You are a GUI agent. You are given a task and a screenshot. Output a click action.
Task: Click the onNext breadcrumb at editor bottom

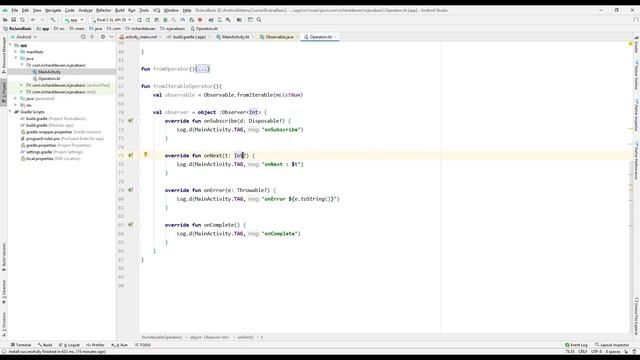(245, 338)
